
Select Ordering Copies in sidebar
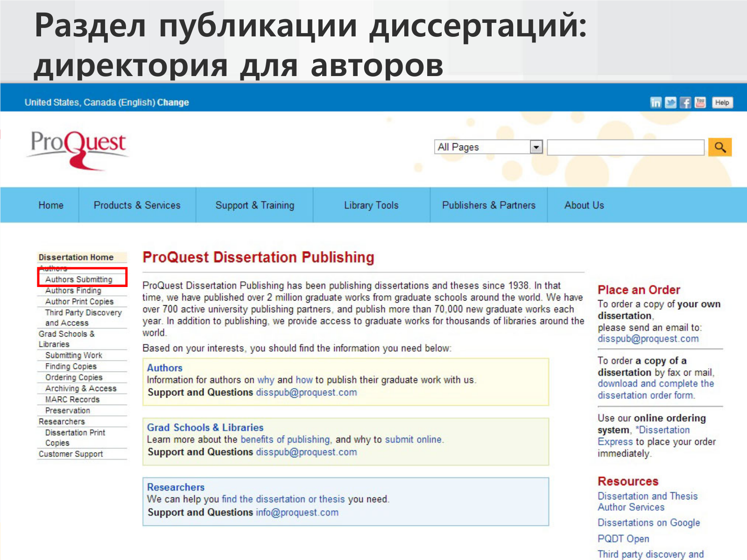coord(74,377)
